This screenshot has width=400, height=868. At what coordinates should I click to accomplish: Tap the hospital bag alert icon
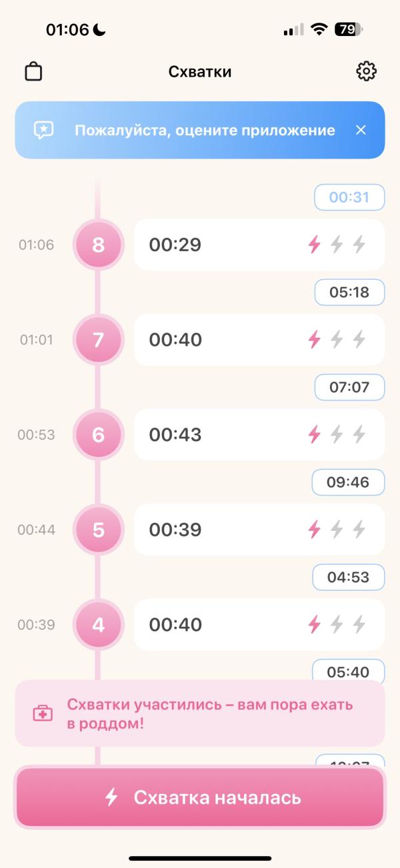click(43, 713)
